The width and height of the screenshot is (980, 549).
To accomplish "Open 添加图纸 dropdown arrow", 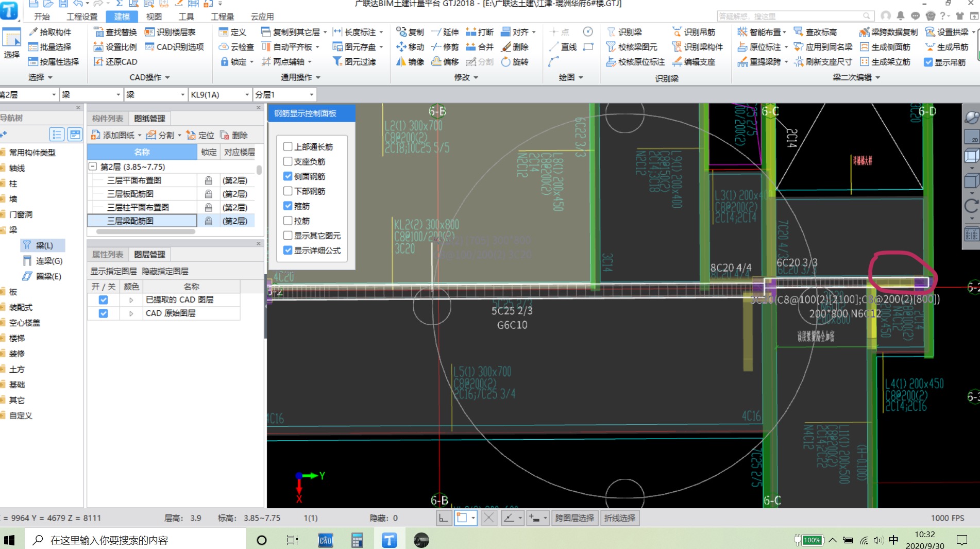I will [140, 135].
